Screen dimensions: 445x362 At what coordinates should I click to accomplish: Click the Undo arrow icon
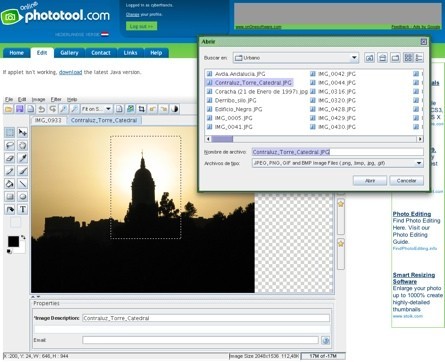(42, 109)
